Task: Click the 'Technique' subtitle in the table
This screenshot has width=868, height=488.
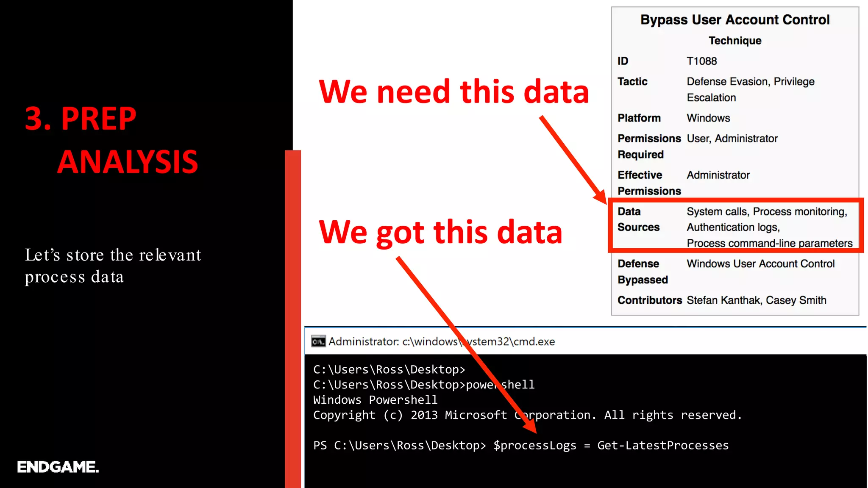Action: (x=735, y=41)
